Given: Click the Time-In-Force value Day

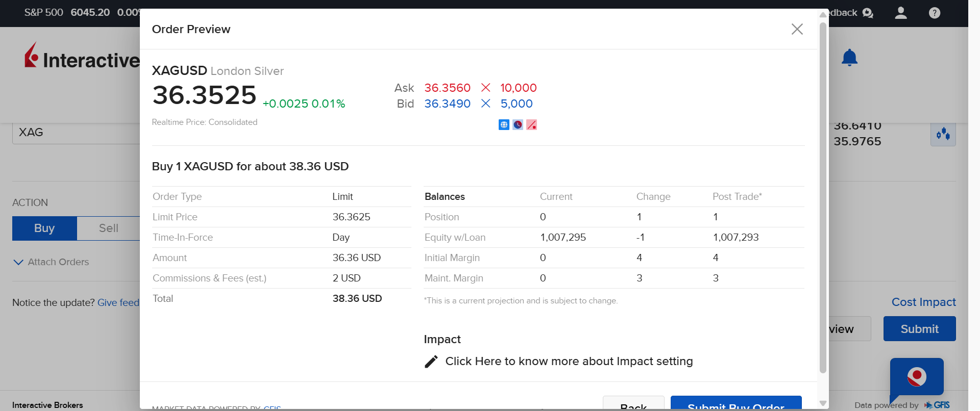Looking at the screenshot, I should pyautogui.click(x=341, y=237).
